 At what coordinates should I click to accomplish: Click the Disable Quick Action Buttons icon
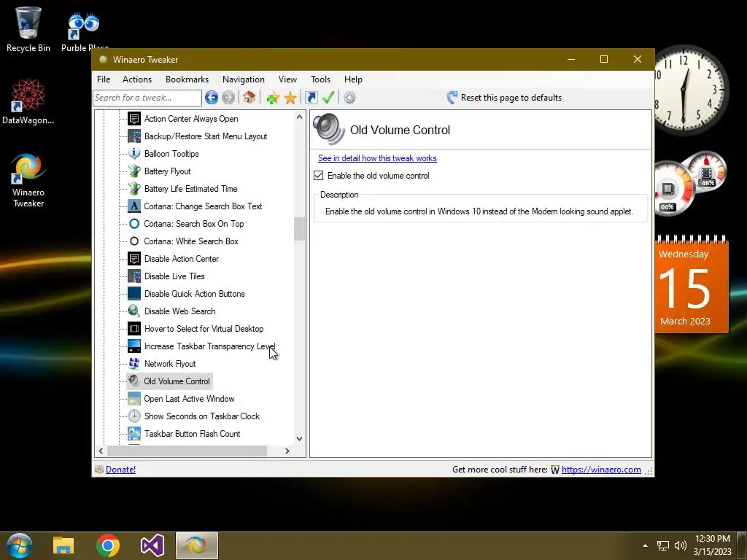coord(134,293)
